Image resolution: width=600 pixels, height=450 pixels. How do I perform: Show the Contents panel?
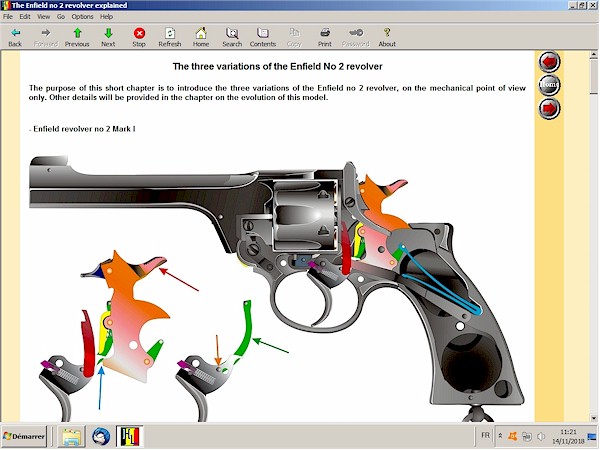tap(263, 37)
